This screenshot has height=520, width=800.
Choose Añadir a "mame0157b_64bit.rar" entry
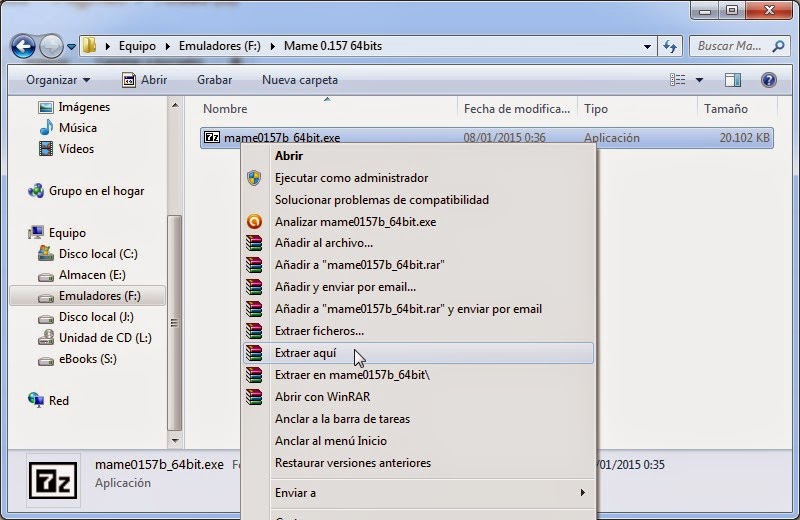click(418, 265)
